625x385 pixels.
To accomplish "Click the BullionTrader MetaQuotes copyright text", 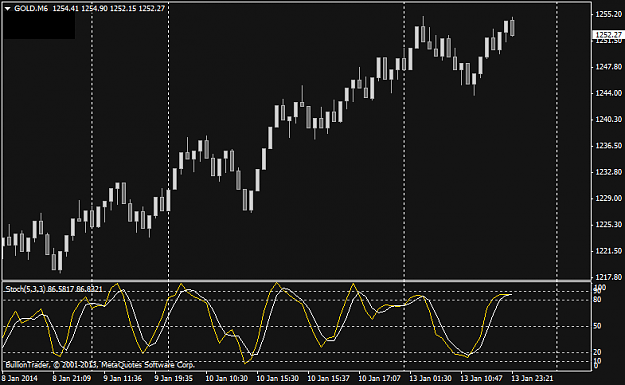I will click(100, 365).
